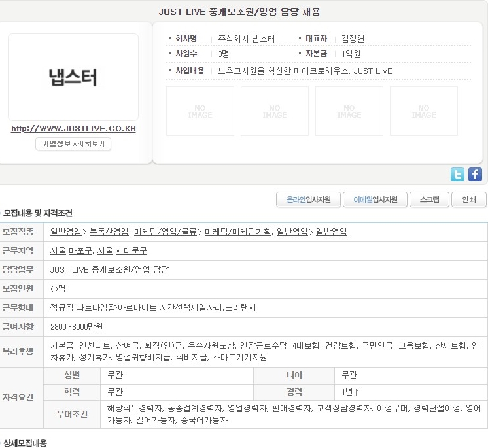Click the 기업정보 자세히보기 button
The image size is (488, 448).
pyautogui.click(x=73, y=144)
